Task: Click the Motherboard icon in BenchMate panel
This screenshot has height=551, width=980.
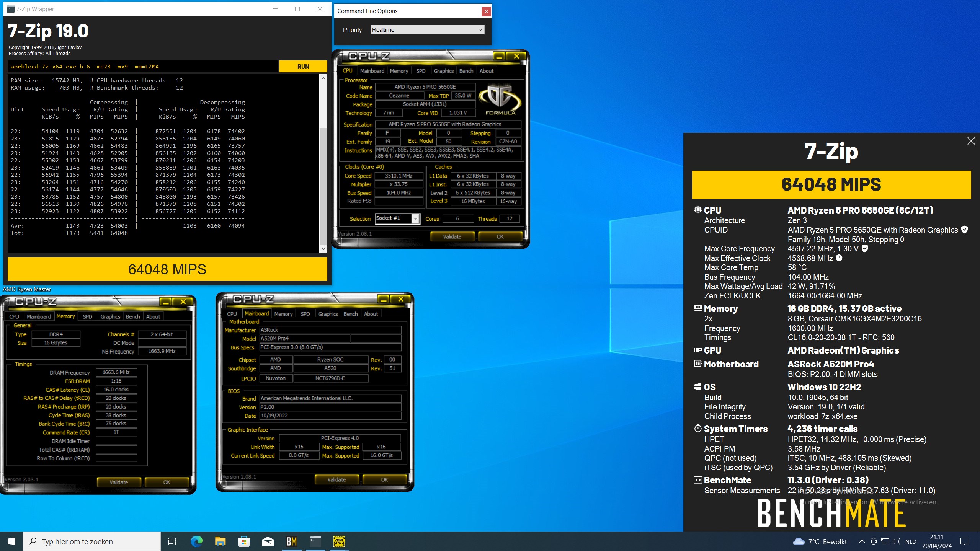Action: (698, 364)
